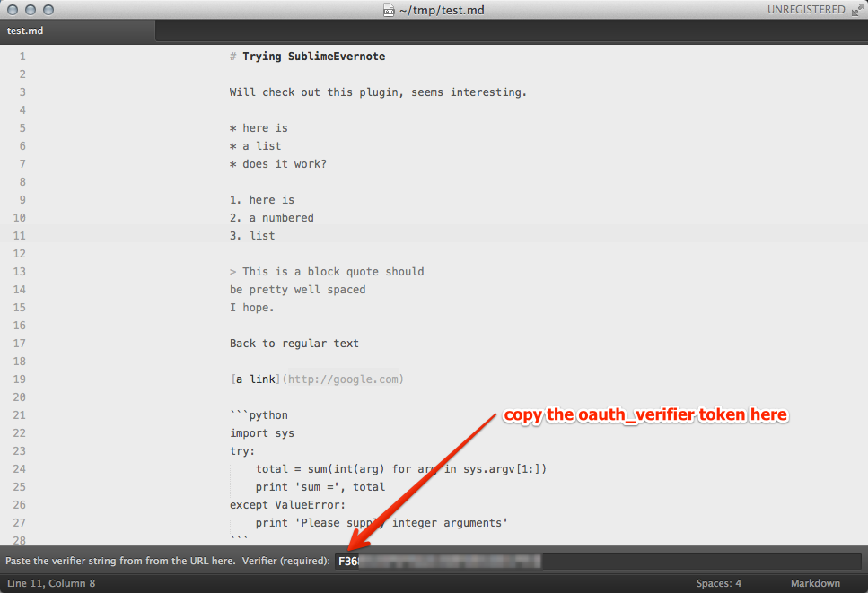The image size is (868, 593).
Task: Click 'This is a block quote should' line
Action: 327,272
